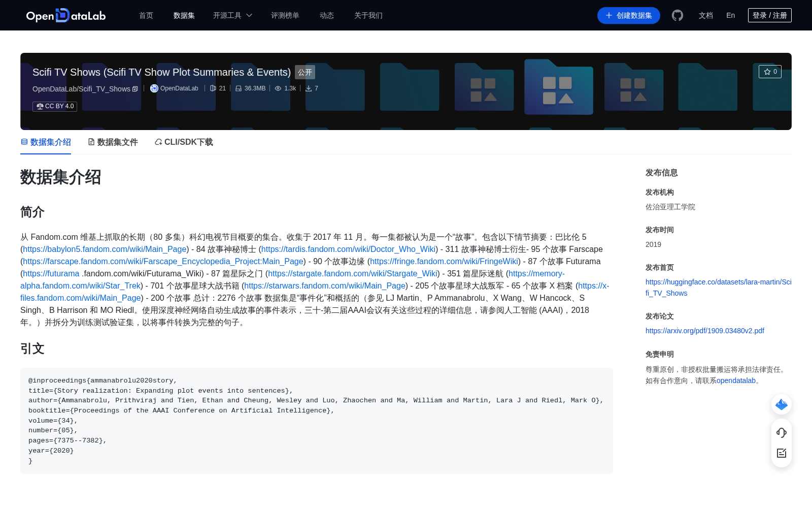Open the https://futurama link
812x508 pixels.
pos(51,273)
